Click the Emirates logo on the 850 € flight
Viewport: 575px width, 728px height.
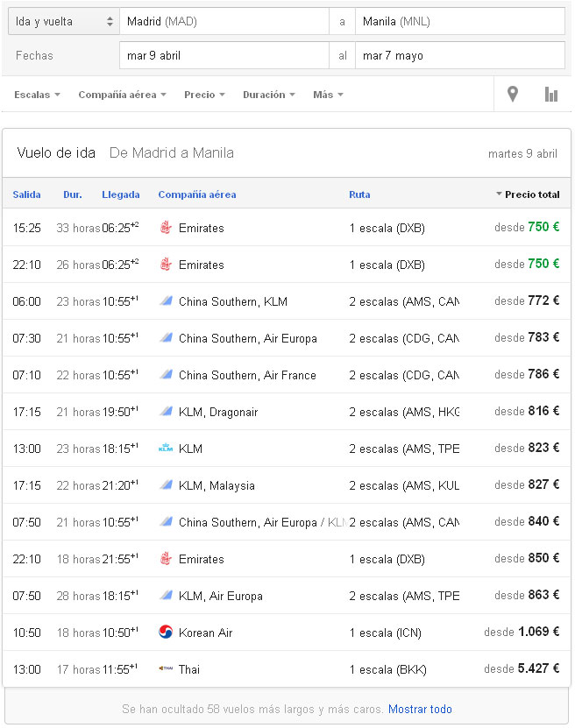tap(166, 559)
